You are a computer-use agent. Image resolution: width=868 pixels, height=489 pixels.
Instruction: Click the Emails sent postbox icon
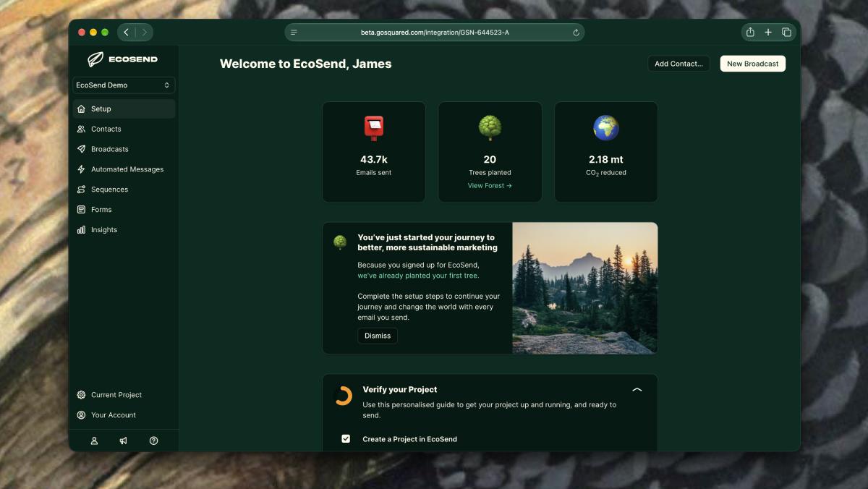click(x=374, y=128)
